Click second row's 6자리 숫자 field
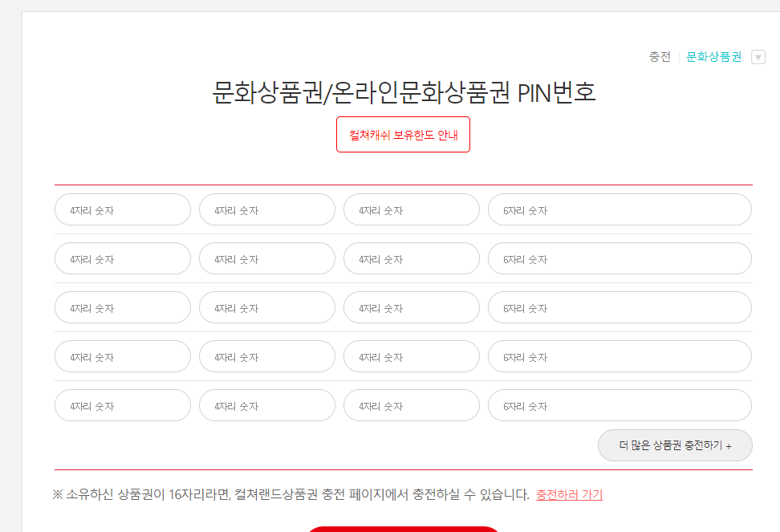Viewport: 780px width, 532px height. tap(620, 258)
